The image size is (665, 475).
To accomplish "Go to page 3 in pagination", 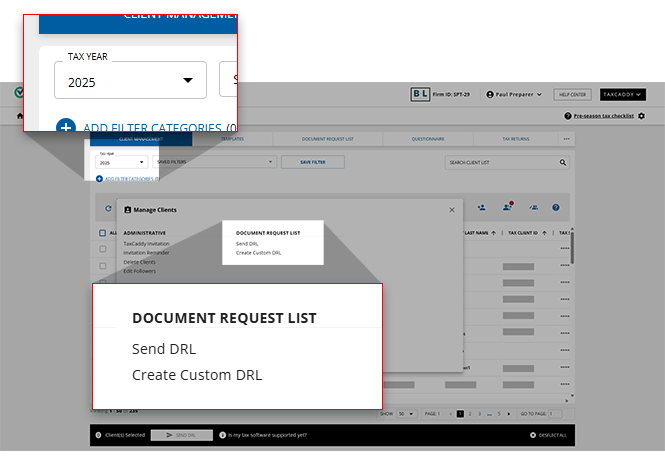I will 480,414.
